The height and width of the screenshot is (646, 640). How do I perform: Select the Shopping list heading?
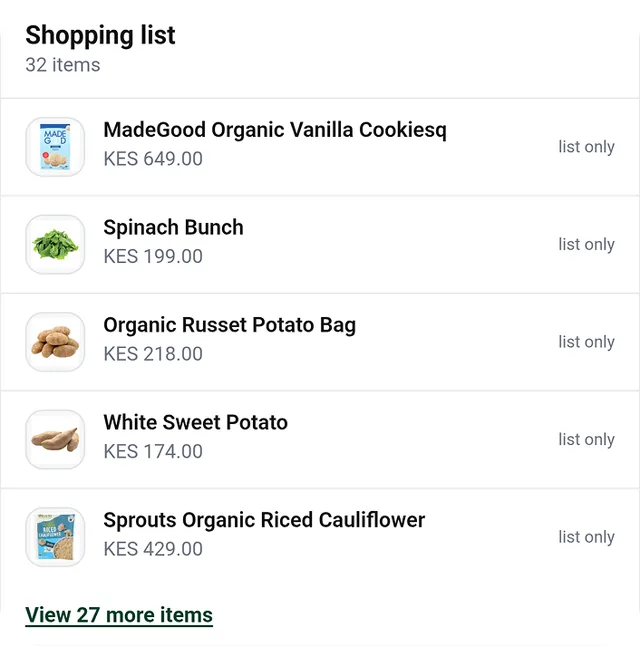[100, 35]
